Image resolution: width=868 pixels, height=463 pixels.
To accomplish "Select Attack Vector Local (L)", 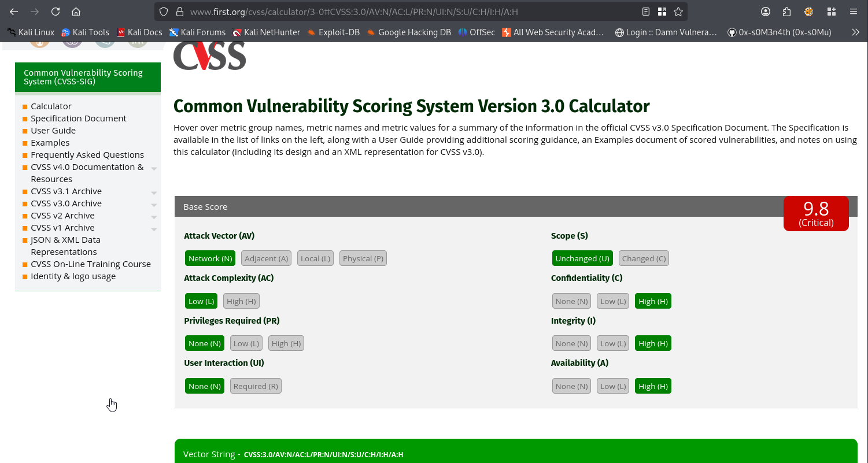I will (315, 258).
